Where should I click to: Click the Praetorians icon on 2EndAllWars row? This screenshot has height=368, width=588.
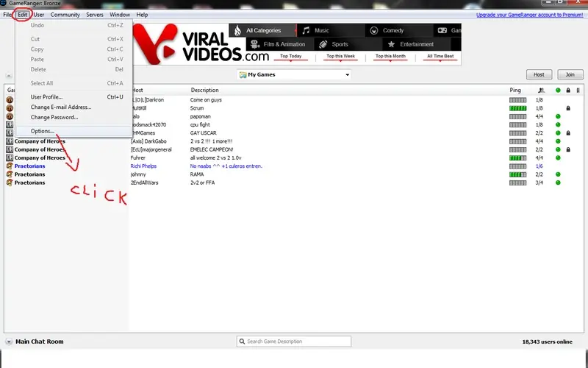tap(10, 183)
